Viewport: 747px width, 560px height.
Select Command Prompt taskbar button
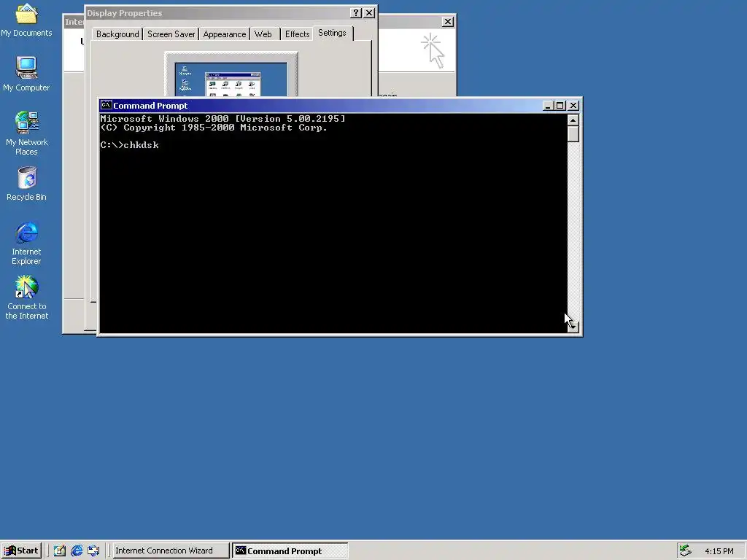[x=290, y=551]
